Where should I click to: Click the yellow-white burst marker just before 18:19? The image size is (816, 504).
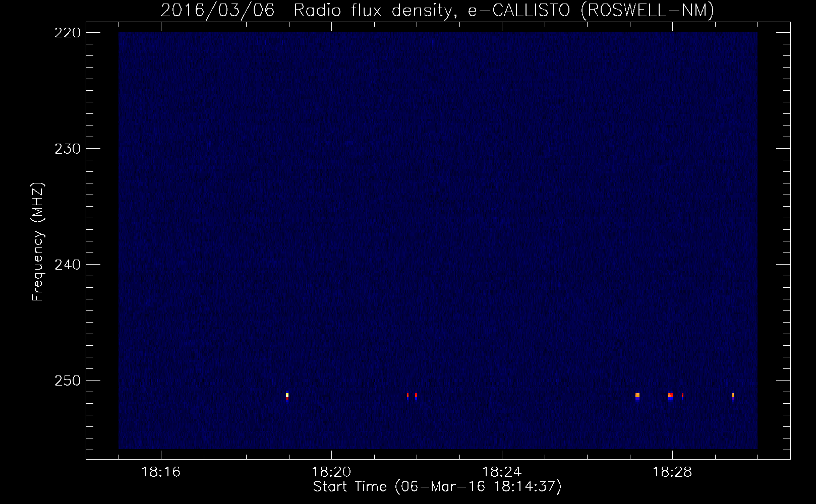(287, 396)
